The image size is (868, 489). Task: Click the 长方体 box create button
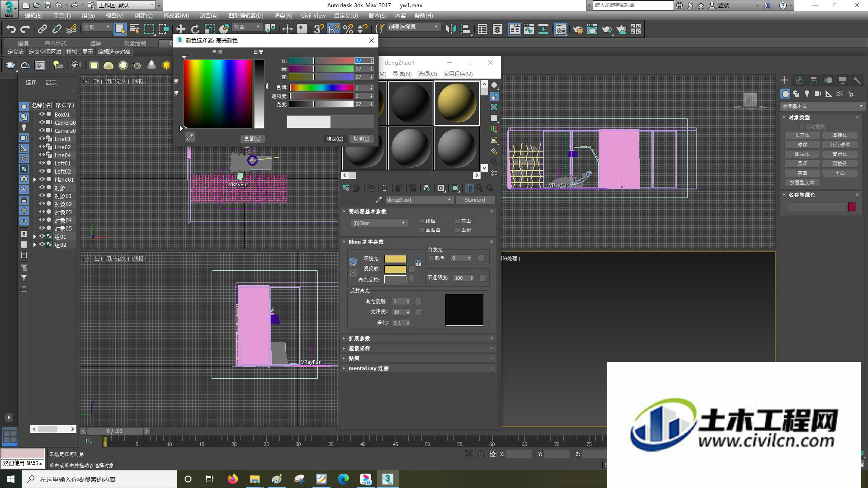coord(802,135)
